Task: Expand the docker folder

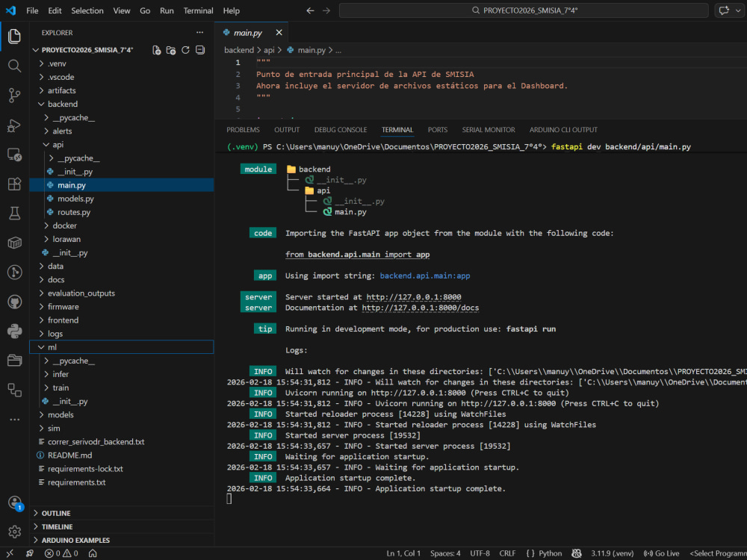Action: click(x=122, y=225)
